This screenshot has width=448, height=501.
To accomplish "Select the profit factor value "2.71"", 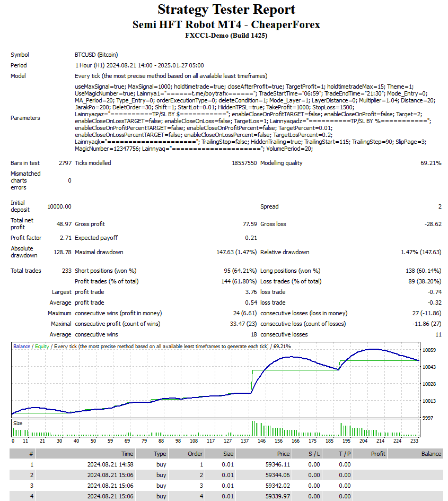I will pyautogui.click(x=66, y=238).
